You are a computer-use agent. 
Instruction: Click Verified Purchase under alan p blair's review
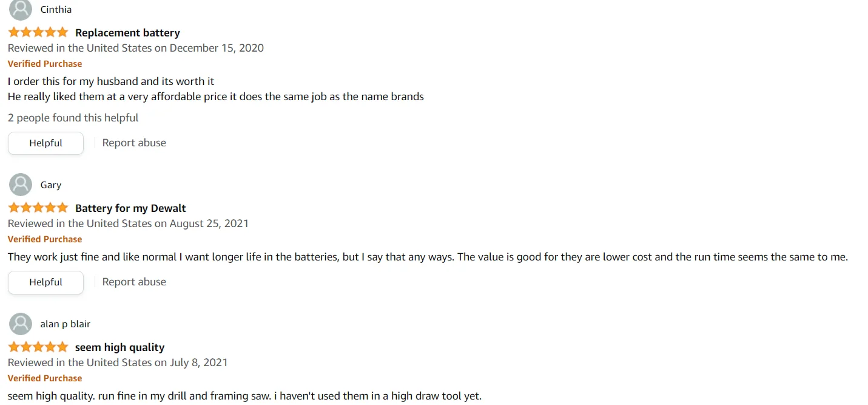[45, 378]
